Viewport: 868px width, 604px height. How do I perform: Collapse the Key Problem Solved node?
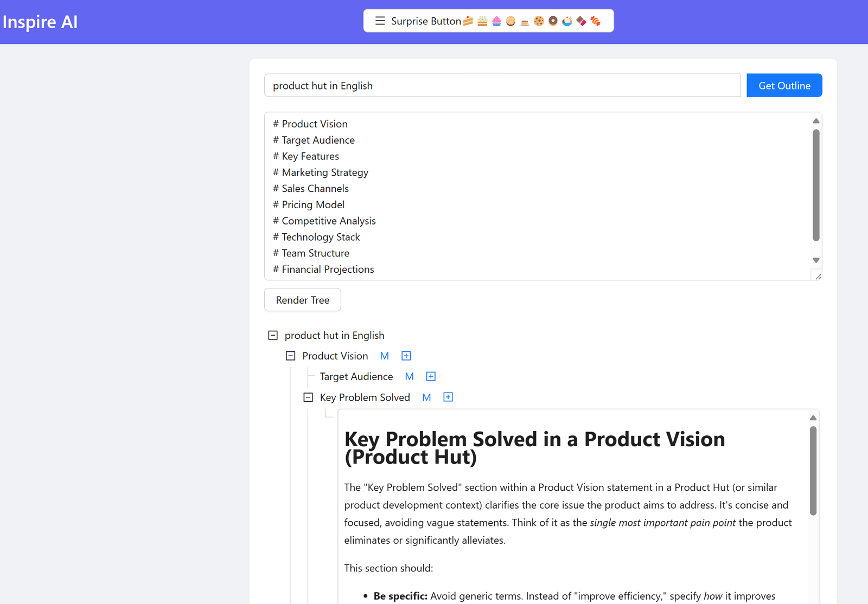[308, 397]
